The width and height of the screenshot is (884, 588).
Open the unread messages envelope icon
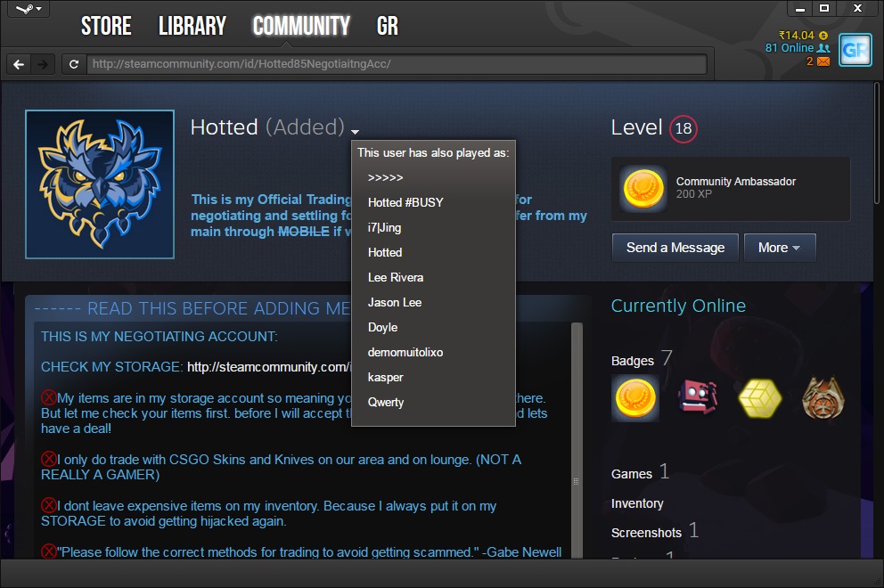tap(823, 61)
